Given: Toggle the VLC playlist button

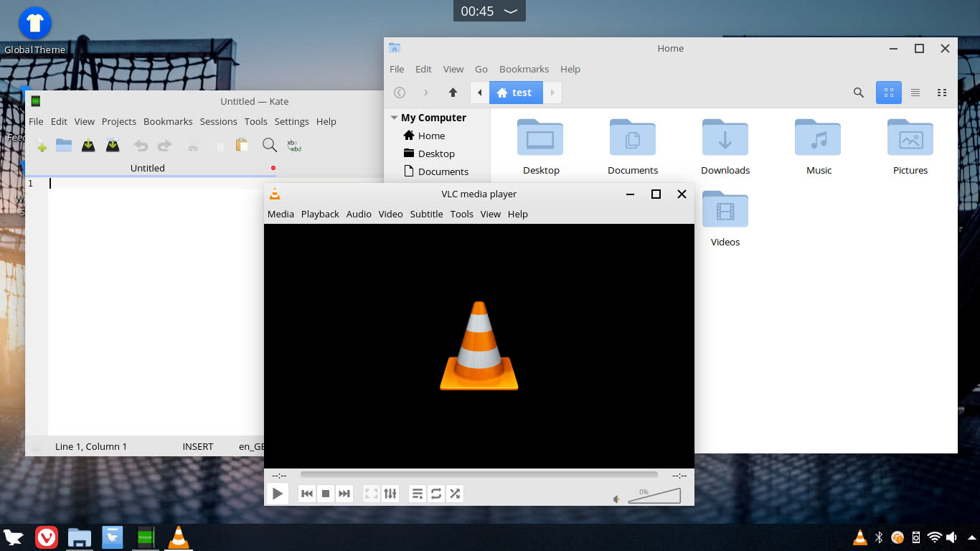Looking at the screenshot, I should (418, 494).
